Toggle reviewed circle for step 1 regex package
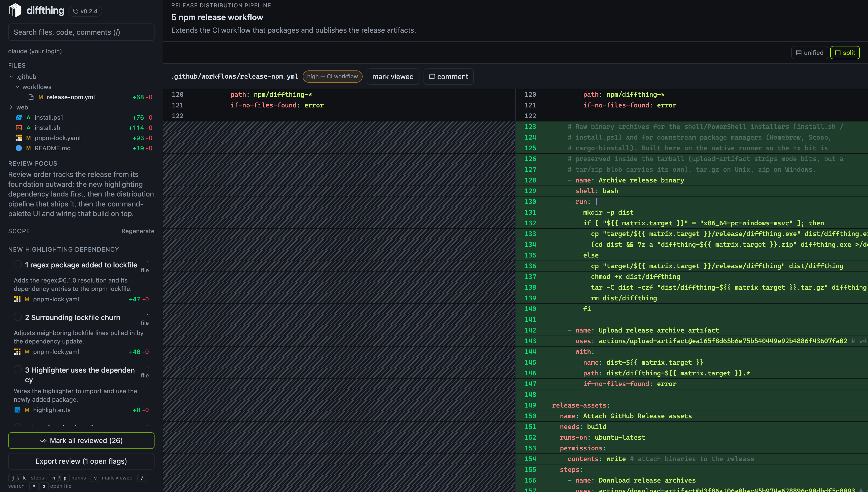This screenshot has height=492, width=868. point(18,264)
